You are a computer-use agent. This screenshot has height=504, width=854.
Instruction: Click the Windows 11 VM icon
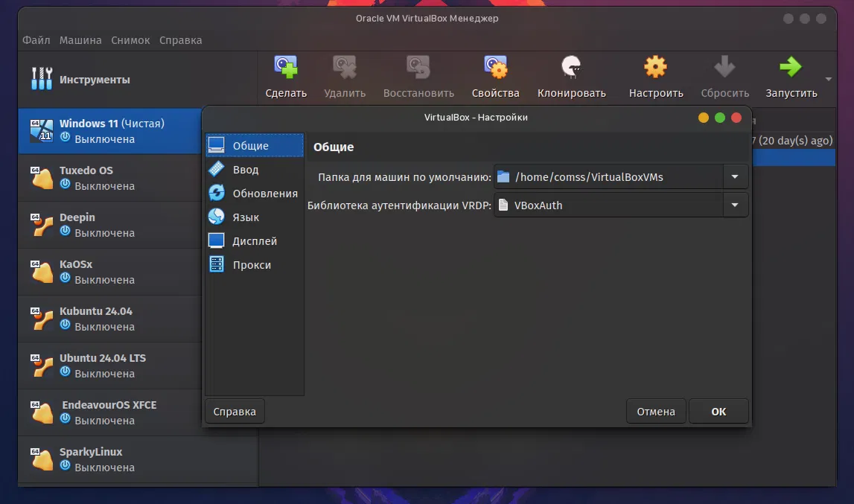click(x=42, y=130)
